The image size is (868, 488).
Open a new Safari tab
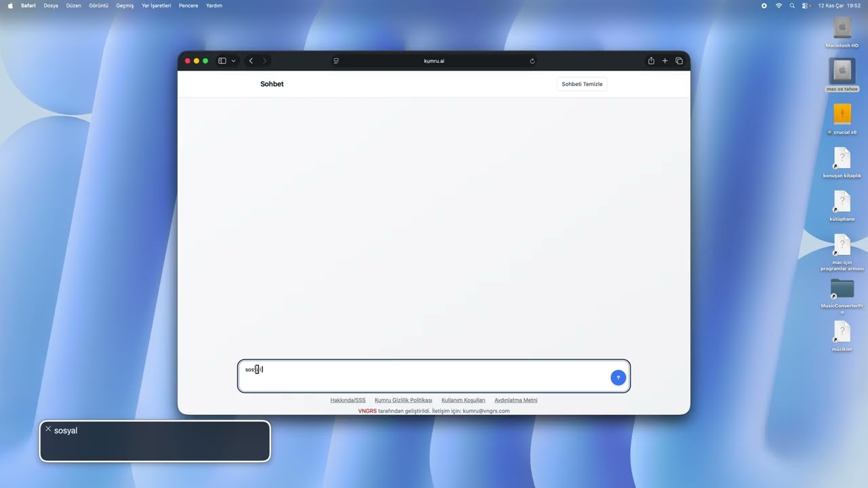(665, 61)
